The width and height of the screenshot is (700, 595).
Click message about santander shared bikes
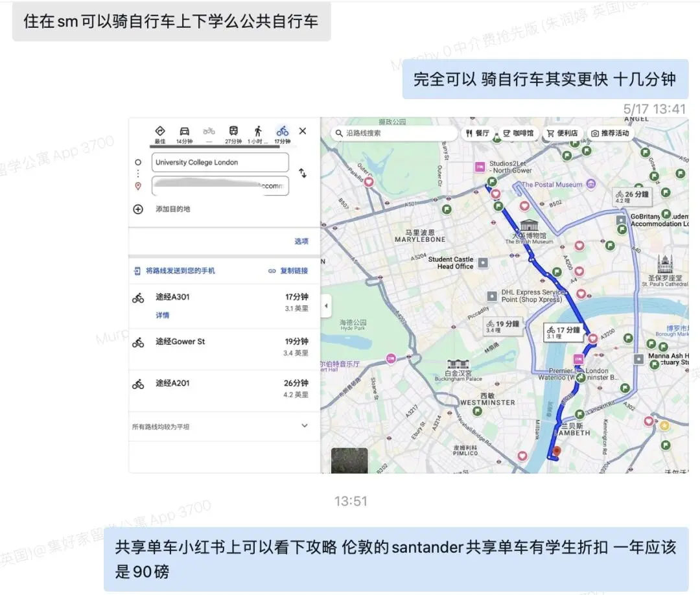[396, 559]
